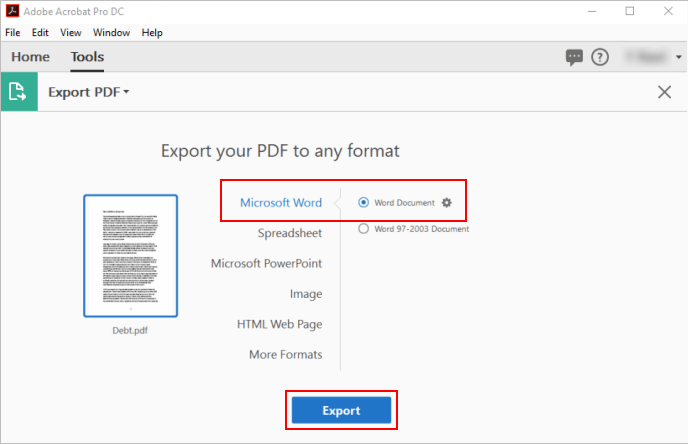
Task: Select the Word Document radio button
Action: (x=363, y=203)
